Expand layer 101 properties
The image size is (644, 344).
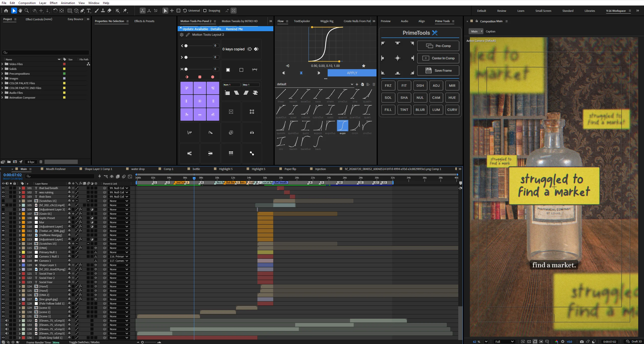pos(20,188)
